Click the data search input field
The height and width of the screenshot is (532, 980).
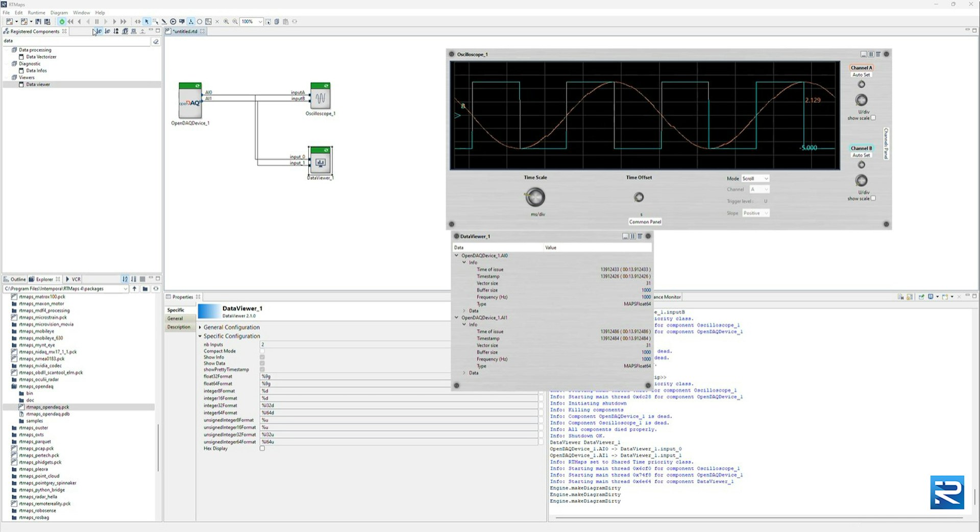[77, 41]
